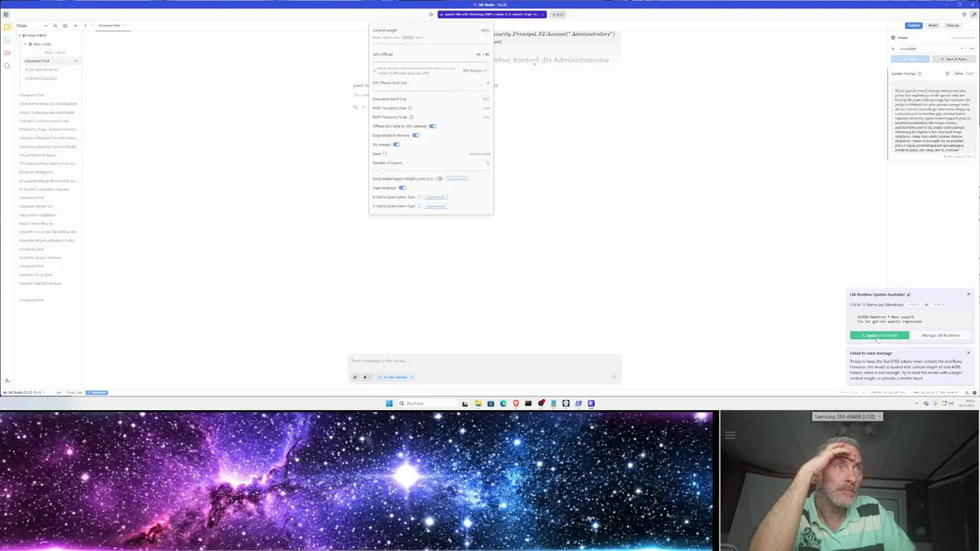This screenshot has height=551, width=980.
Task: Enable RoPE Frequency Base checkbox
Action: click(x=410, y=108)
